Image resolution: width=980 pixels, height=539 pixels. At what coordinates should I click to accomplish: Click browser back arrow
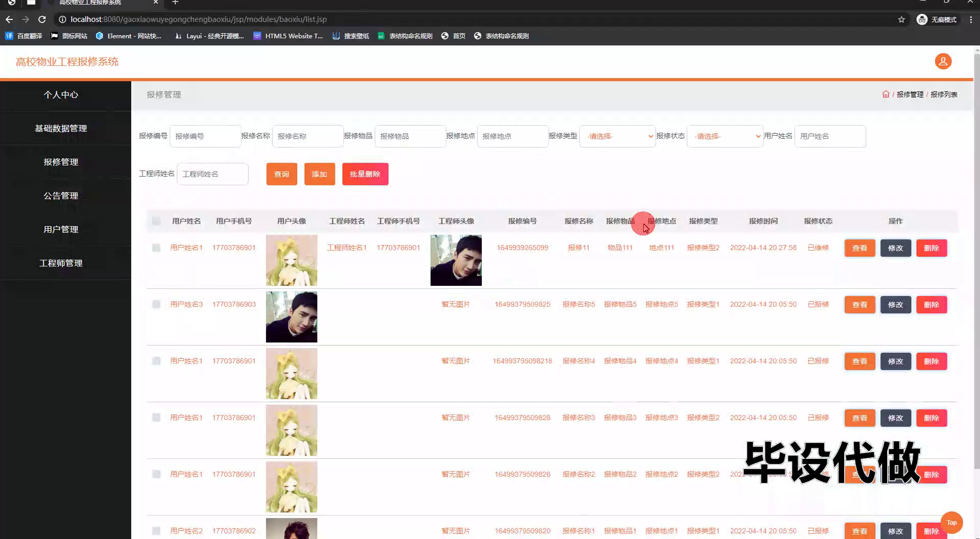(9, 19)
